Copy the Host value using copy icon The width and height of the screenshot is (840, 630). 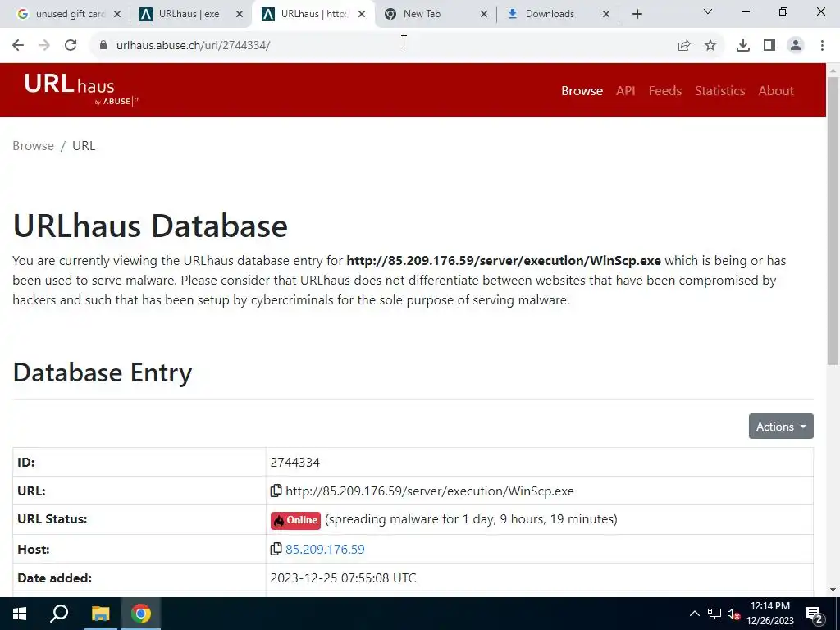click(x=276, y=549)
